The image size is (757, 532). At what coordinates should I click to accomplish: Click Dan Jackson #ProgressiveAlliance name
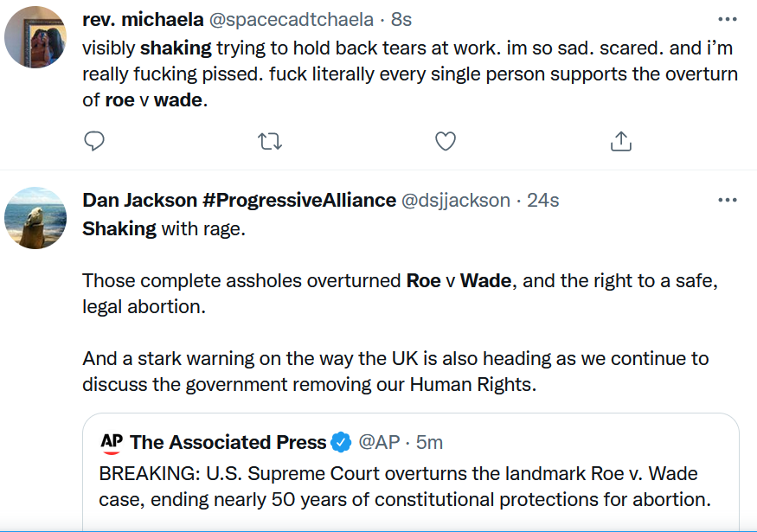(x=239, y=201)
